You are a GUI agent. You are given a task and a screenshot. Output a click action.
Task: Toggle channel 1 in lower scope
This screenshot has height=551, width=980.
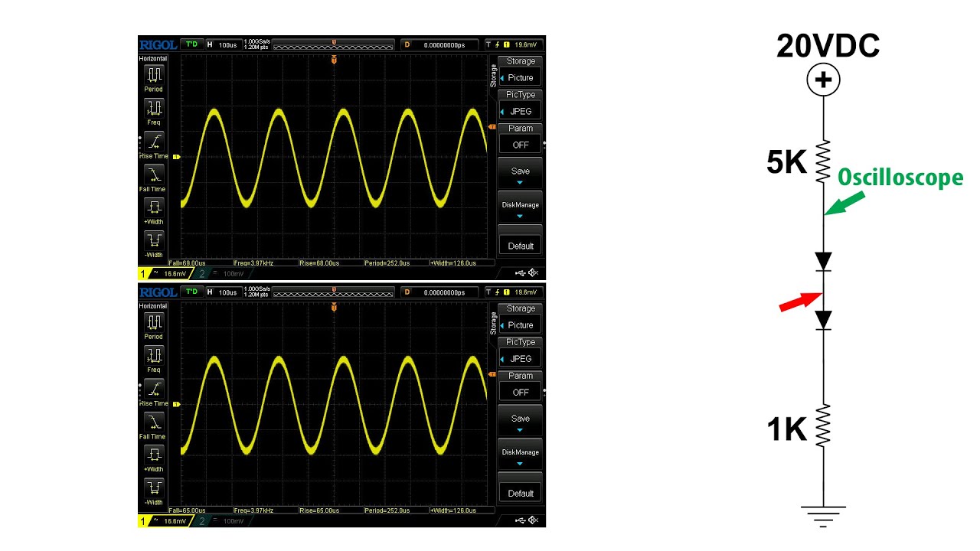point(165,520)
